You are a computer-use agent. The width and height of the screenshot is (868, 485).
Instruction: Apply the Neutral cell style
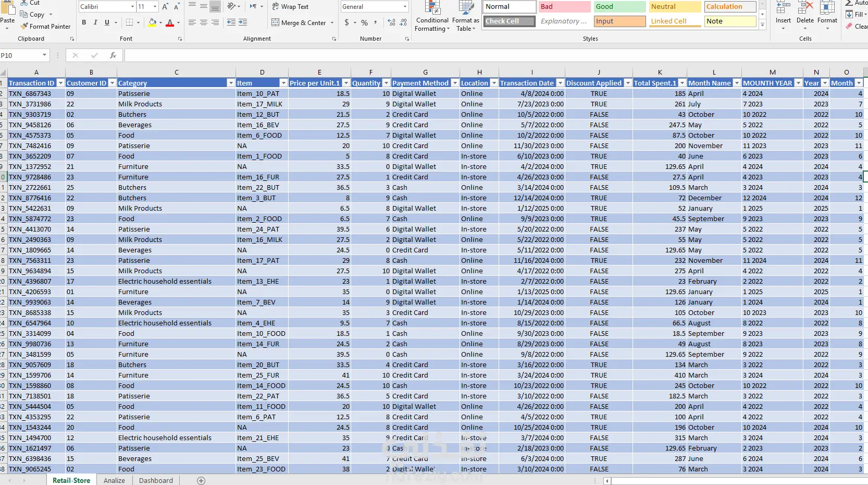click(675, 7)
